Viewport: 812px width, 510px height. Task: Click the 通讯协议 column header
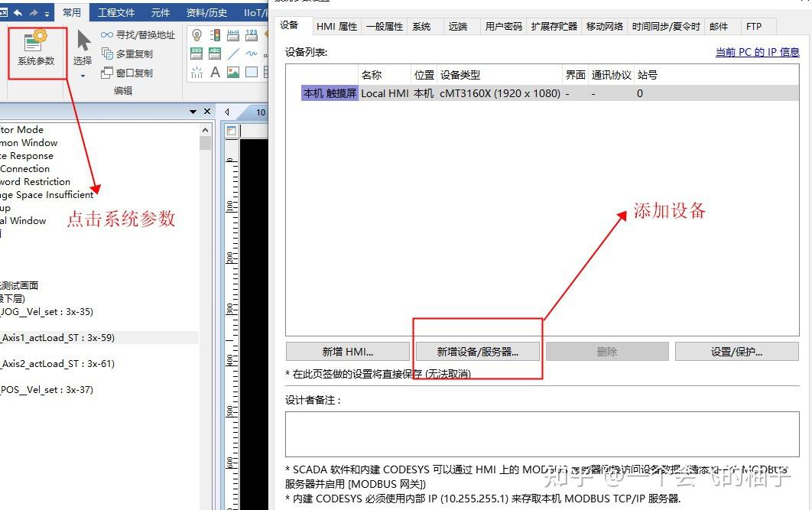tap(612, 75)
